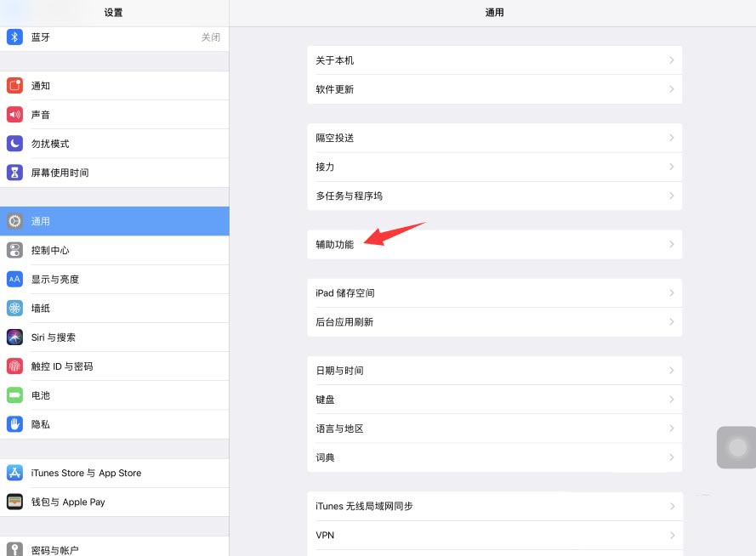Open the Siri 与搜索 icon
The height and width of the screenshot is (556, 756).
pyautogui.click(x=14, y=338)
